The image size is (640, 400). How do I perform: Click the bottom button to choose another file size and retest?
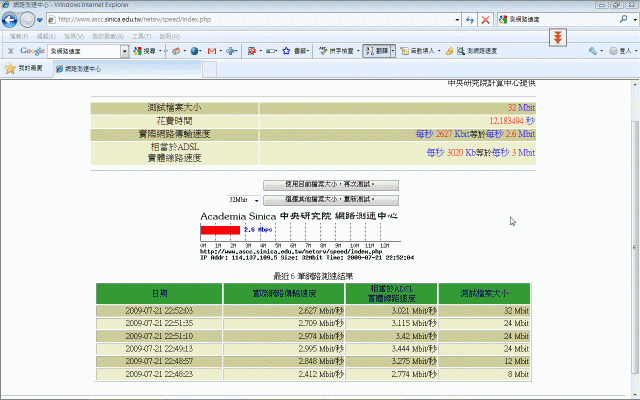[x=331, y=200]
